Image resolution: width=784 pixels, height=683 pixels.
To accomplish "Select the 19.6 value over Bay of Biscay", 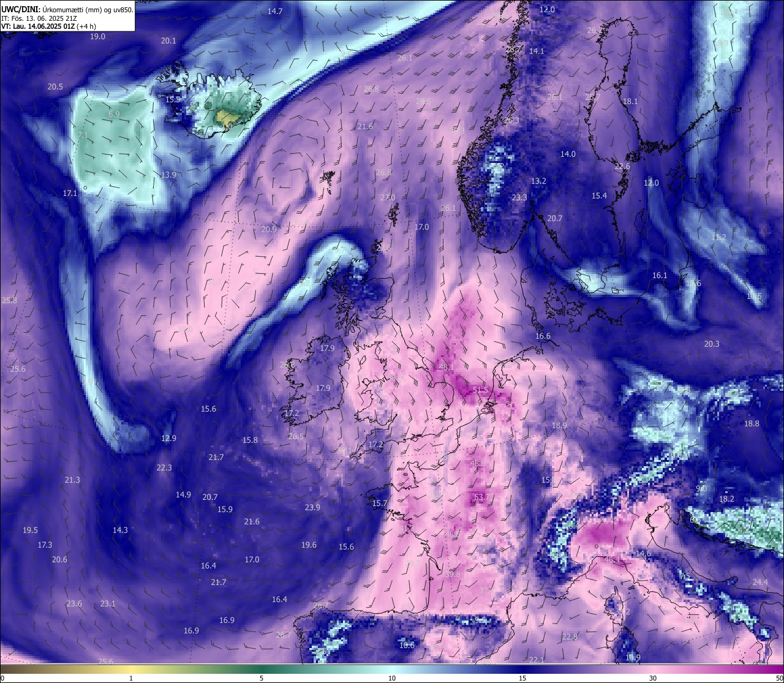I will pos(309,545).
